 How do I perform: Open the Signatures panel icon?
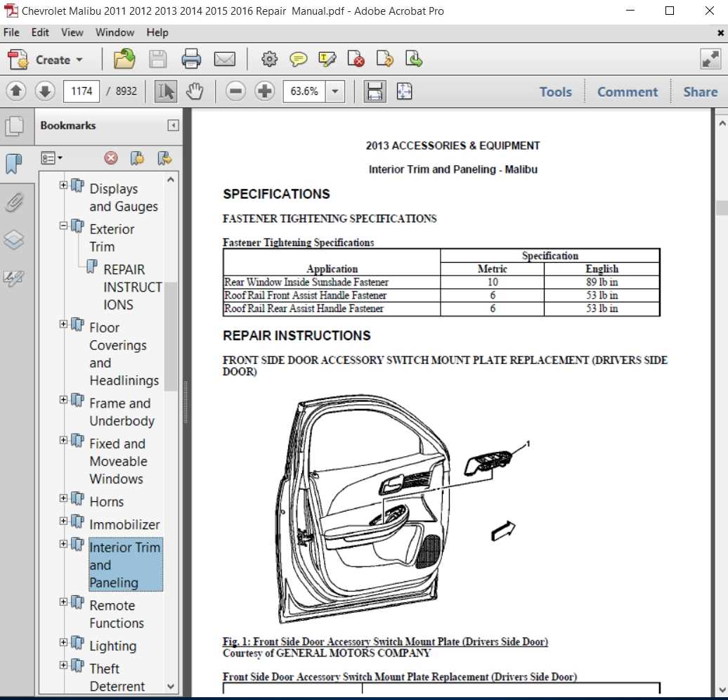point(14,278)
